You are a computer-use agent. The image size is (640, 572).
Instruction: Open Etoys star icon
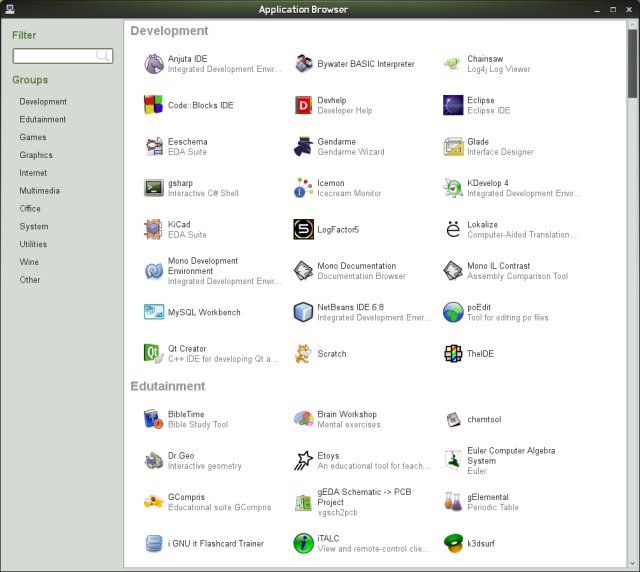[303, 461]
